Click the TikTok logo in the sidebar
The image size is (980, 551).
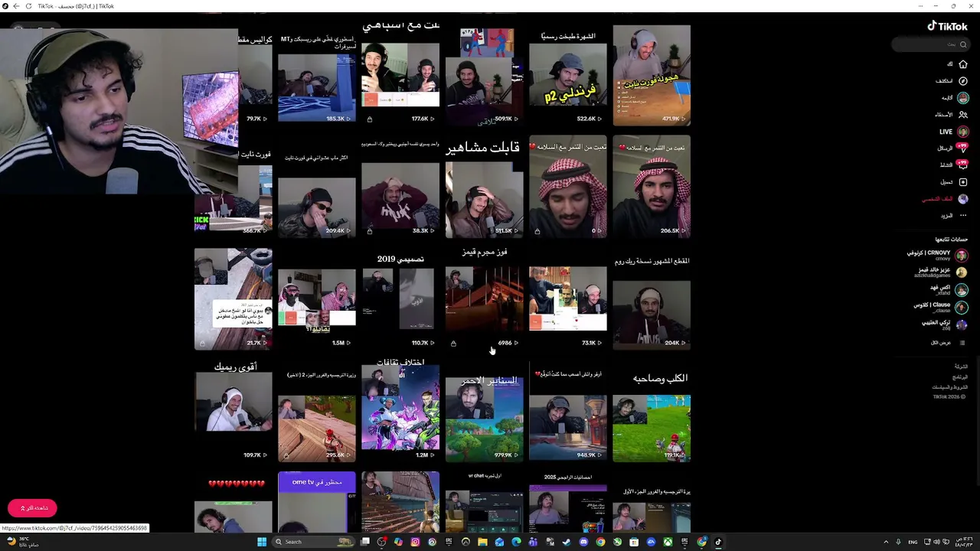pos(948,26)
